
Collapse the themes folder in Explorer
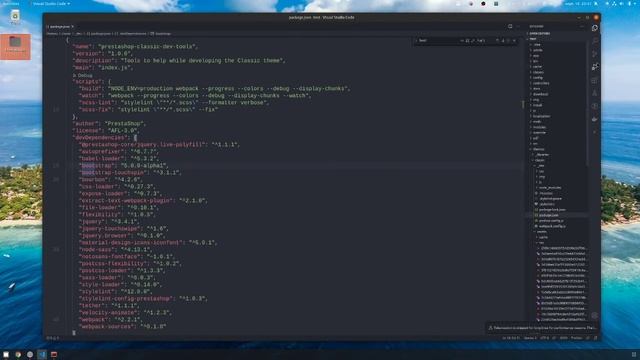click(538, 149)
